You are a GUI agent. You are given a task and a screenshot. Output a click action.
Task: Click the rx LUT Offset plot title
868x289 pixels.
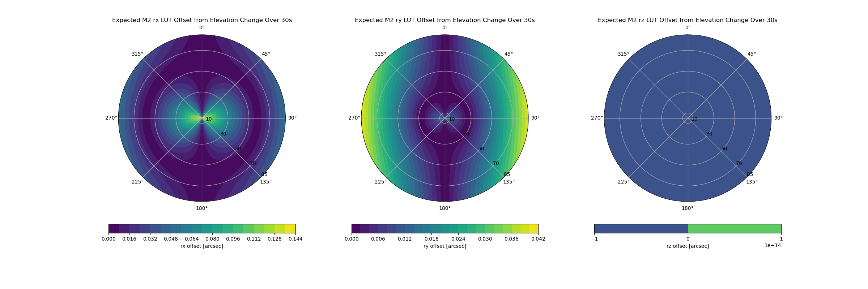[202, 20]
